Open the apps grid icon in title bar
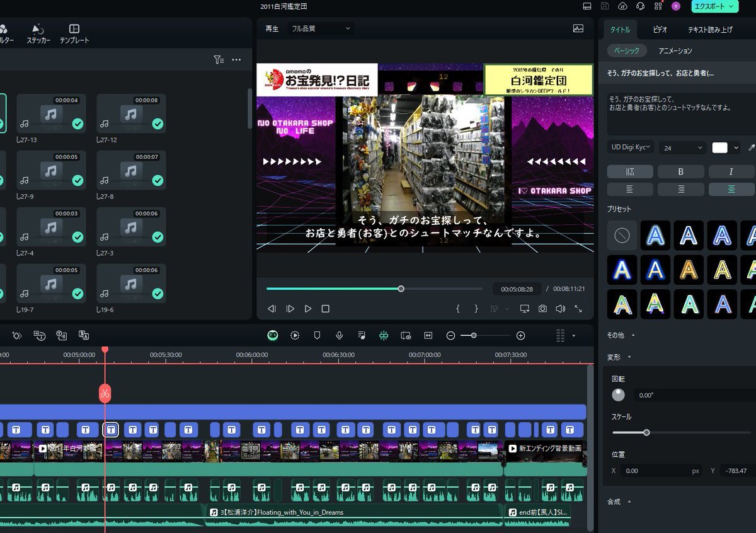 [658, 6]
